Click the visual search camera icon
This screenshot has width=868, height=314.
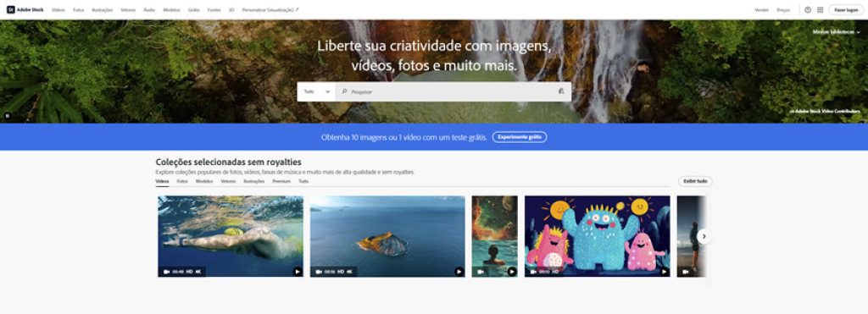(x=561, y=91)
